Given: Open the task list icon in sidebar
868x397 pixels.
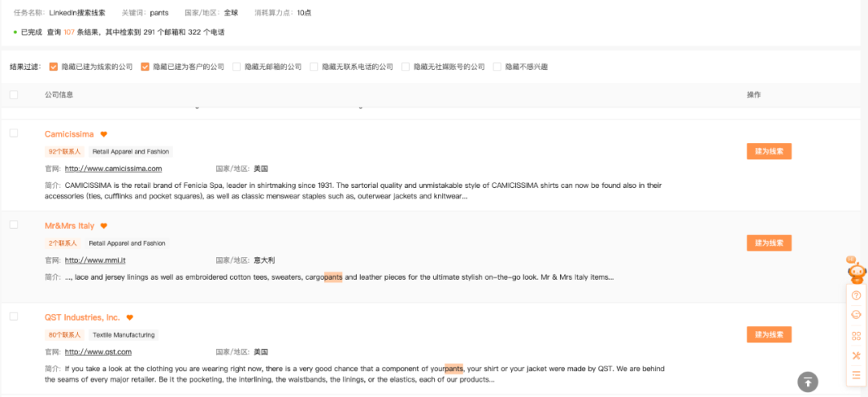Looking at the screenshot, I should tap(857, 374).
